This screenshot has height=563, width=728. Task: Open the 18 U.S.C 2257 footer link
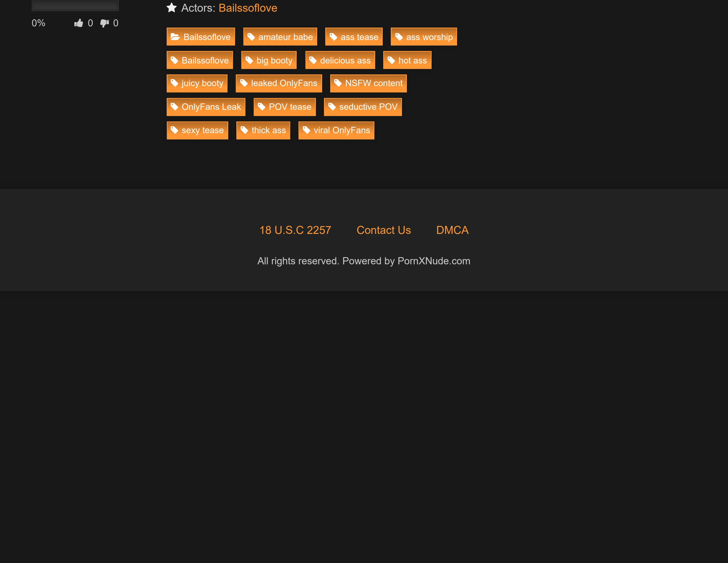pyautogui.click(x=295, y=230)
